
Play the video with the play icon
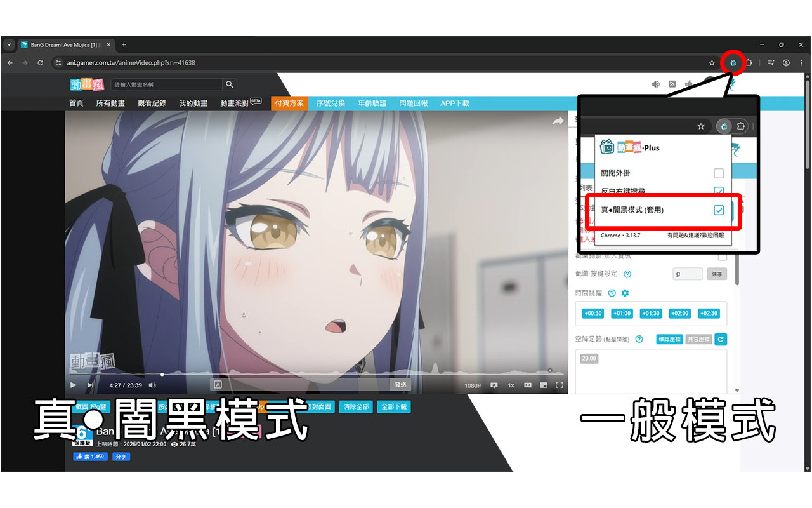pos(72,384)
